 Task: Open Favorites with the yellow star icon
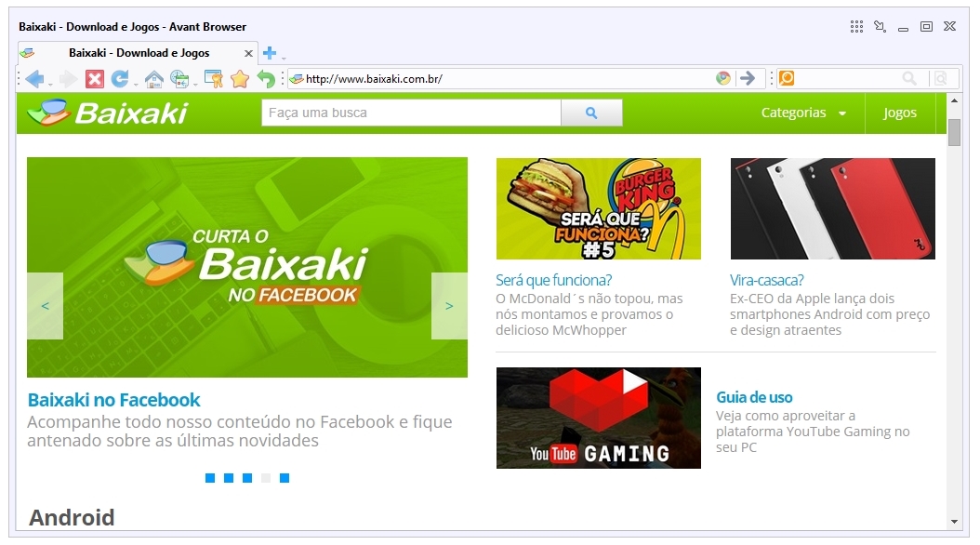239,79
